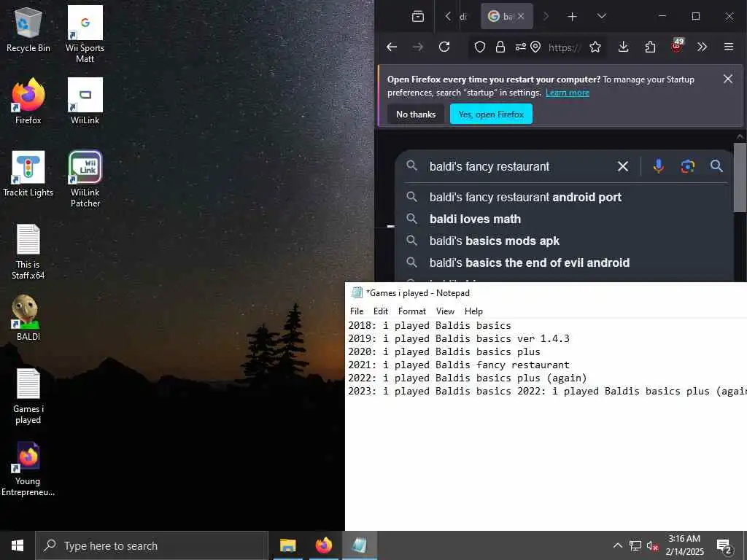This screenshot has width=747, height=560.
Task: Open Notepad File menu
Action: click(x=356, y=311)
